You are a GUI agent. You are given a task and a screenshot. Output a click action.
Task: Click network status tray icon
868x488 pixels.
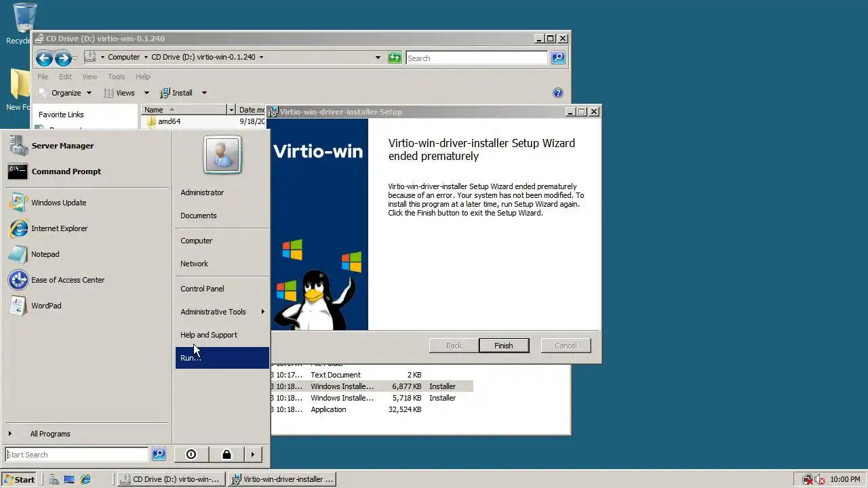tap(808, 479)
